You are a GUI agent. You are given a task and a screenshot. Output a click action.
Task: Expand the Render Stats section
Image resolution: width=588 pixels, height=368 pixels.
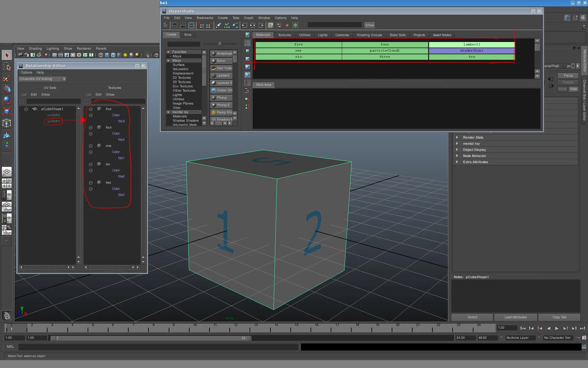click(457, 137)
